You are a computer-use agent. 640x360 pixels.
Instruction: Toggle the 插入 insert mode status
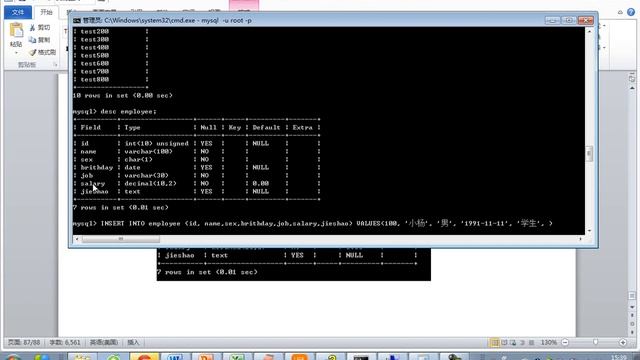coord(133,342)
